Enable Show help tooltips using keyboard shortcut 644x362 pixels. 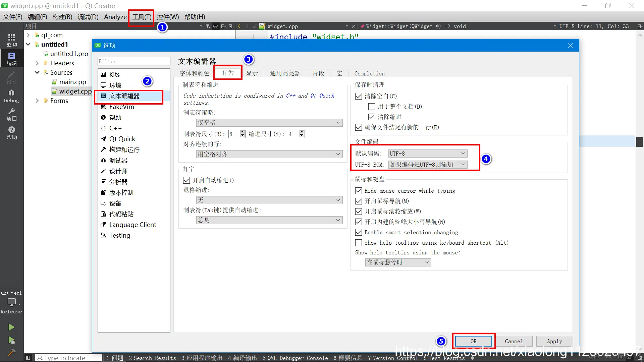tap(359, 243)
